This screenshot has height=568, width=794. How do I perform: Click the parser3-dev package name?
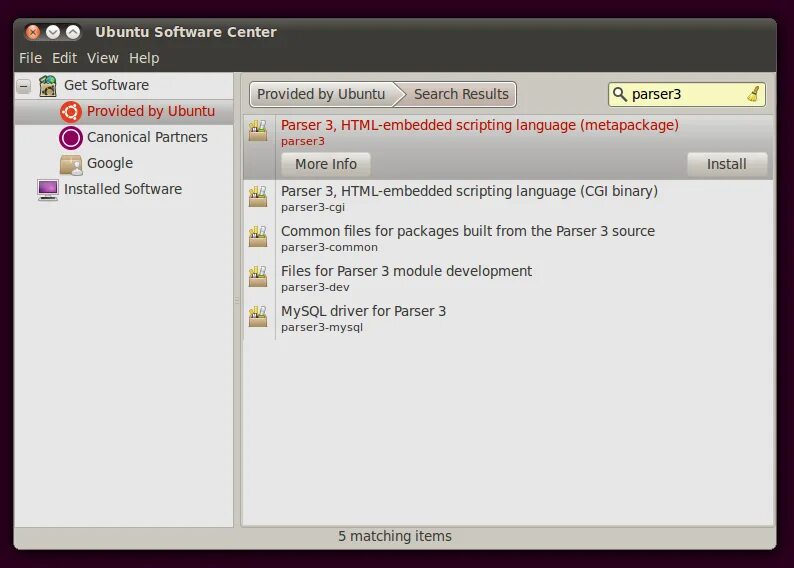point(315,287)
